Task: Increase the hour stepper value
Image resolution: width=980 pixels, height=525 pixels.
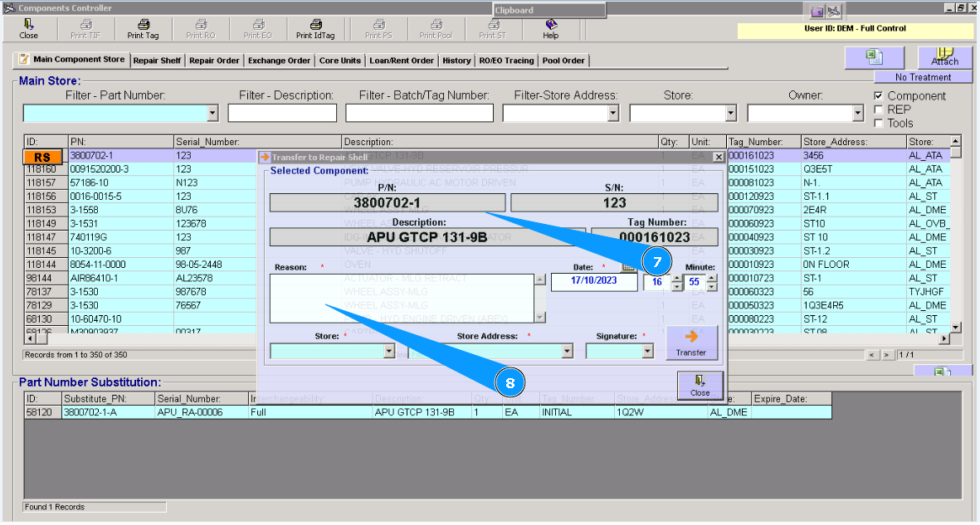Action: tap(677, 278)
